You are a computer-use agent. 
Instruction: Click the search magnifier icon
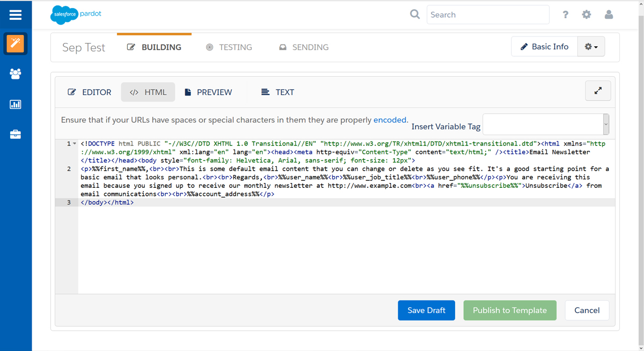click(x=415, y=14)
